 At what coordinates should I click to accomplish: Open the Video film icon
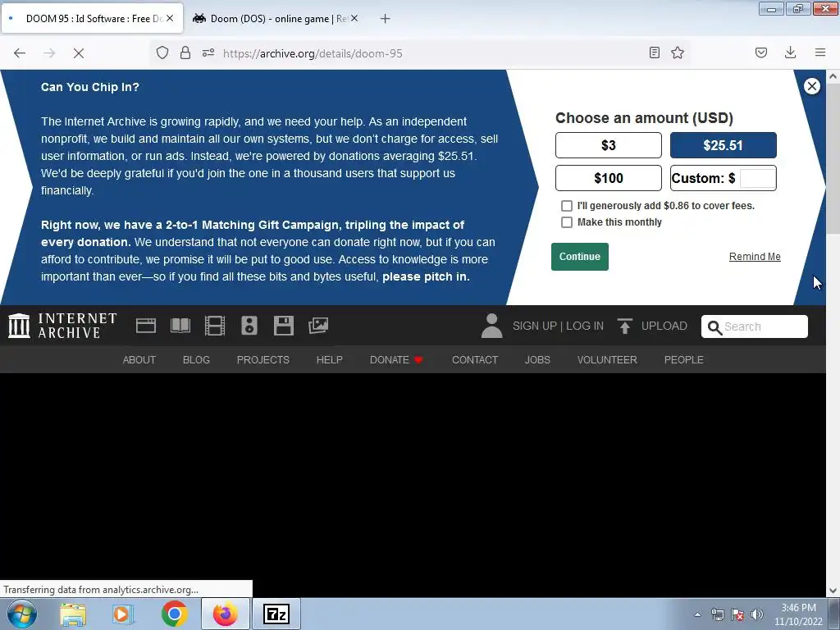[x=215, y=326]
